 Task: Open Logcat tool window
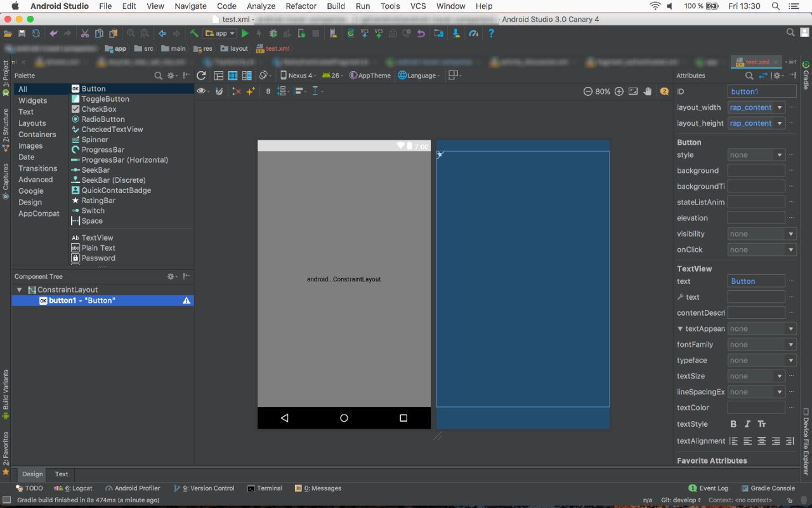[74, 488]
